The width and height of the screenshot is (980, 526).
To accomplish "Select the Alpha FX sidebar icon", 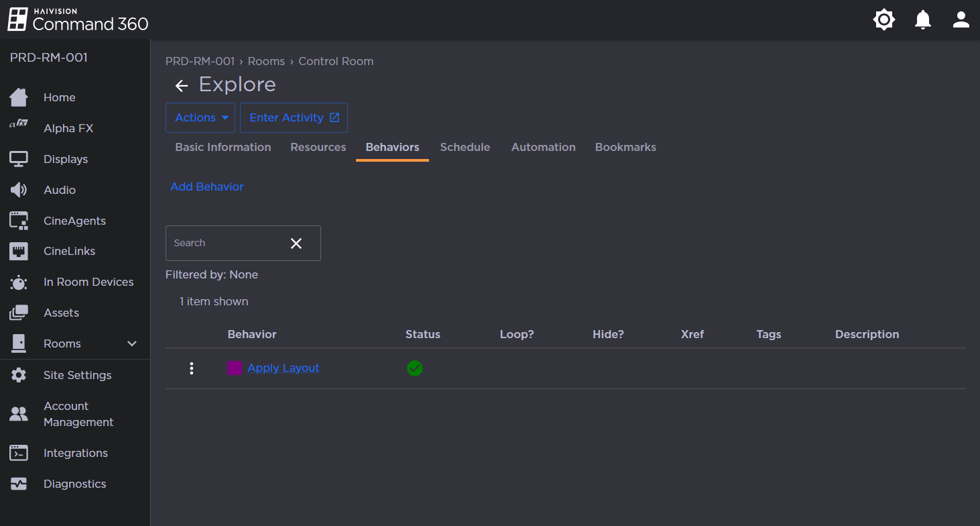I will point(19,128).
